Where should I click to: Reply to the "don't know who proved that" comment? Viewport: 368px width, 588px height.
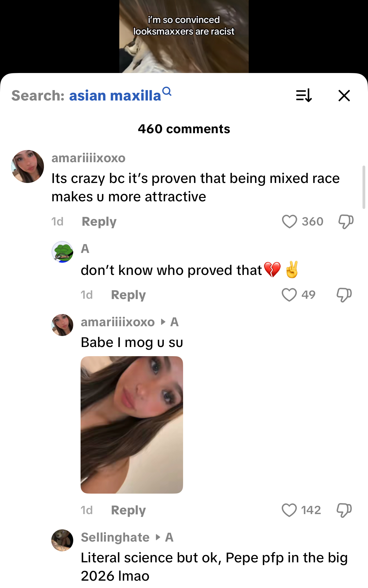coord(128,295)
